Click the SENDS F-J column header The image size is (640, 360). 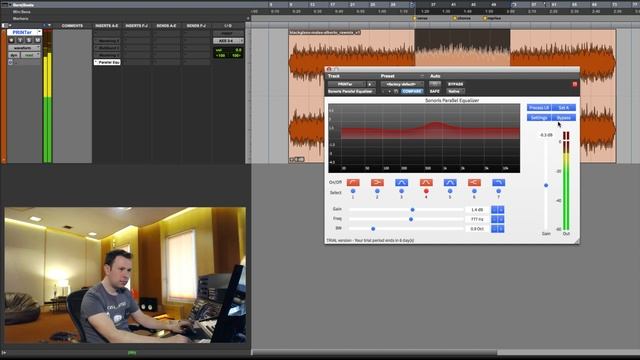click(196, 26)
